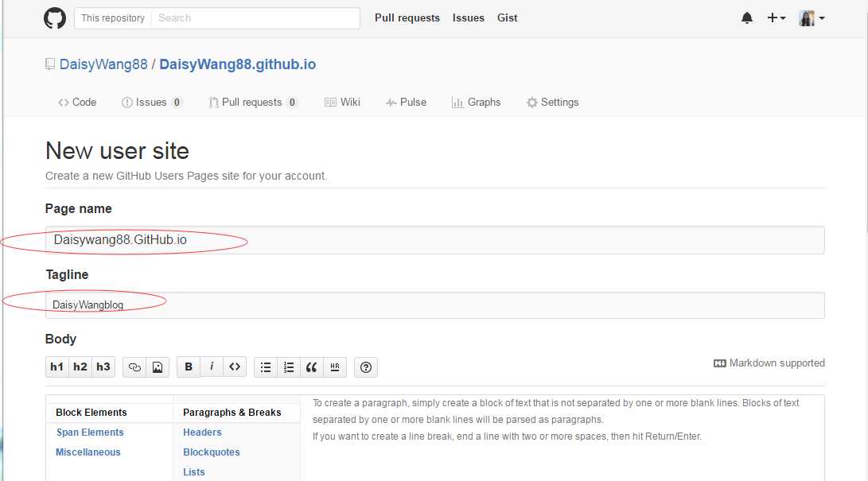
Task: Open the repository Pull requests tab
Action: coord(253,103)
